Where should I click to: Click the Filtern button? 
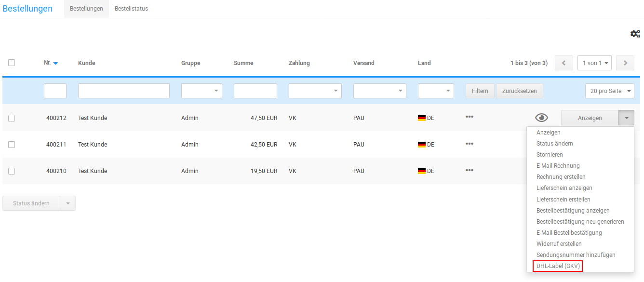pyautogui.click(x=480, y=91)
